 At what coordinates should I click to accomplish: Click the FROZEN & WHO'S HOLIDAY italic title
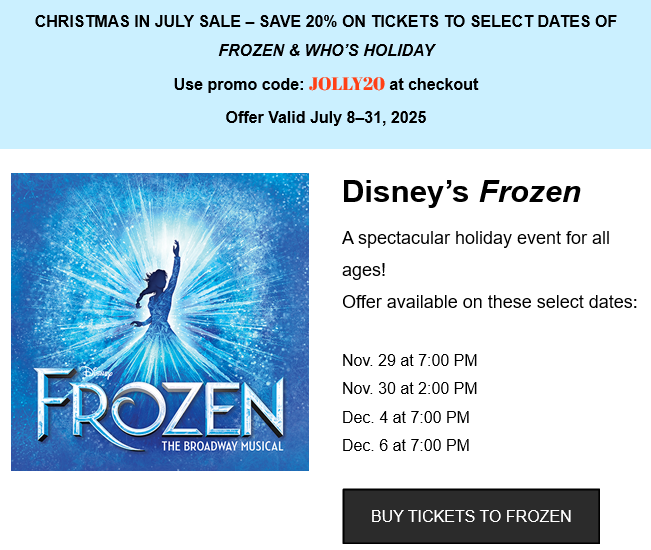click(x=326, y=50)
